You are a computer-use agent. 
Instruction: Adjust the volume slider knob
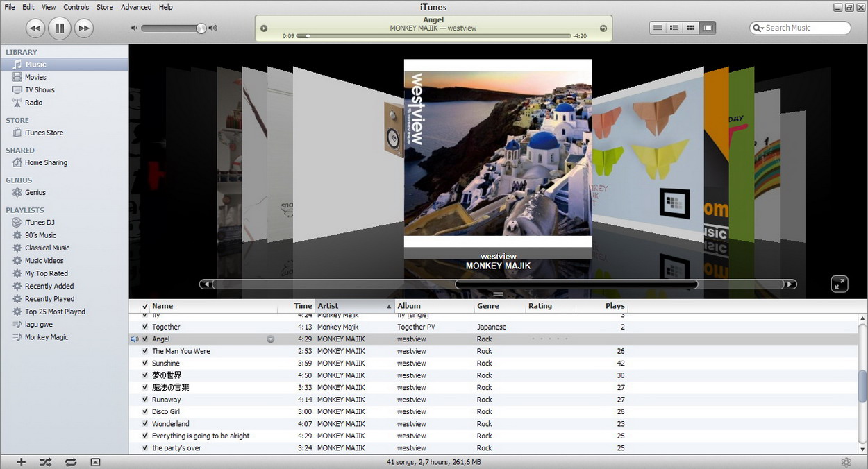tap(201, 28)
